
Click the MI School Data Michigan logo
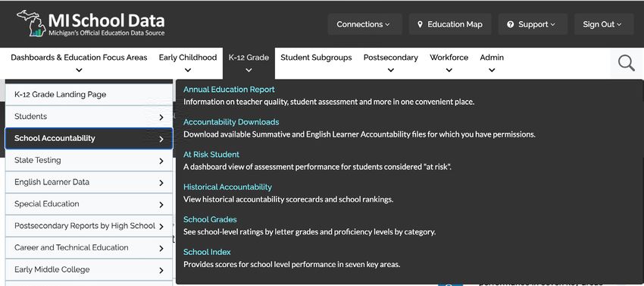pyautogui.click(x=90, y=24)
